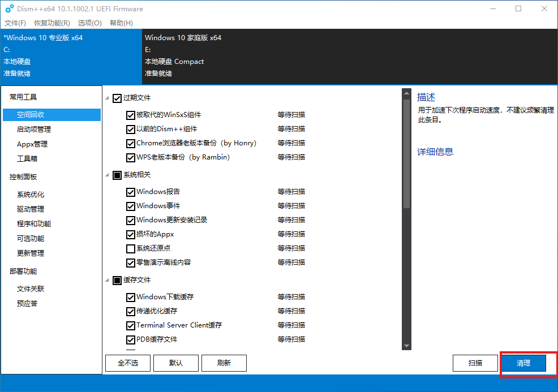The width and height of the screenshot is (558, 392).
Task: Select the Windows 10 家庭版 x64 image tile
Action: tap(350, 57)
